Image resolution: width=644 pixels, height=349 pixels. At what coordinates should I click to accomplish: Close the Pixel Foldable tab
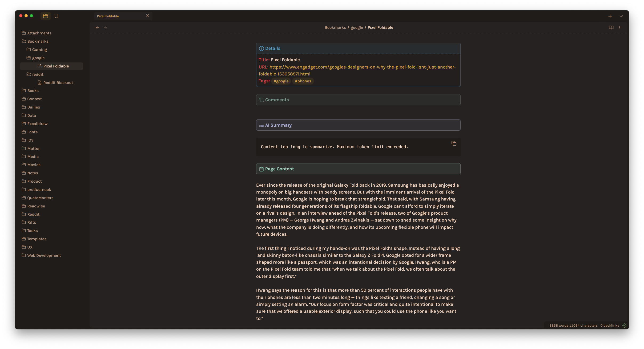pos(147,16)
